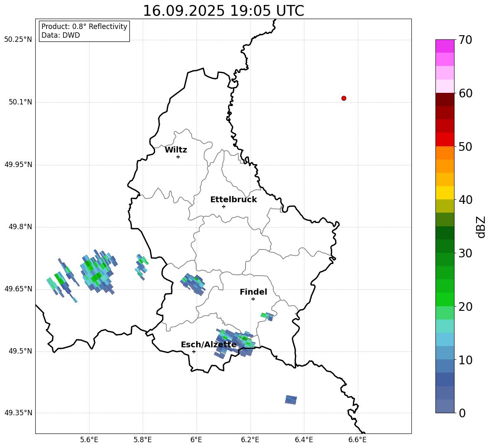Click the isolated blue echo near 6.35°E 49.38°N

(x=291, y=400)
